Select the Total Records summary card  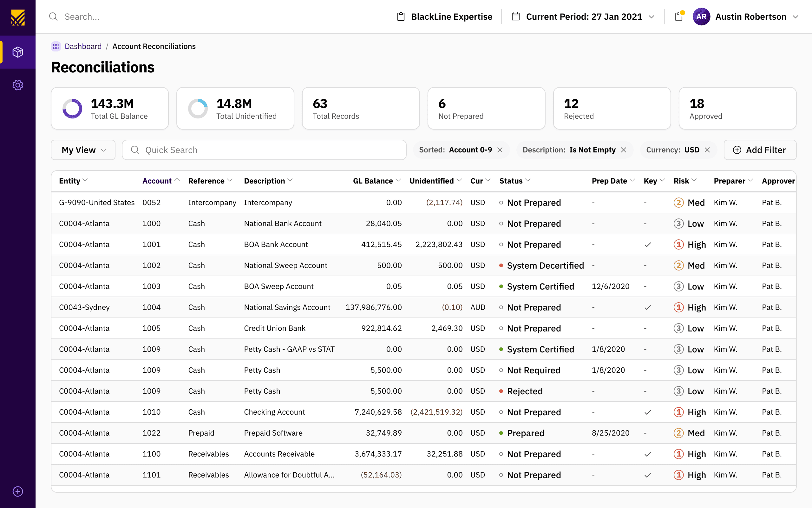click(x=361, y=109)
